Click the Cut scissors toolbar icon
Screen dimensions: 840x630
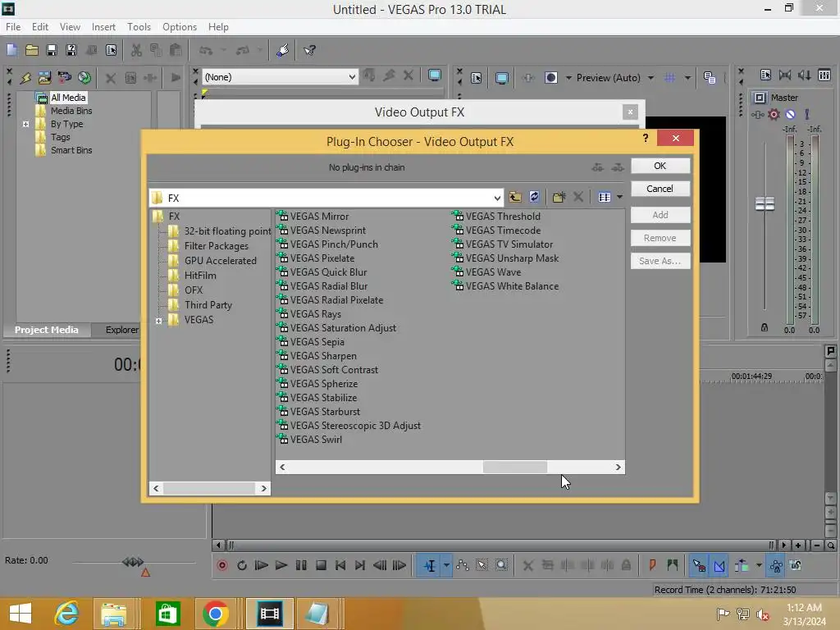pos(137,50)
